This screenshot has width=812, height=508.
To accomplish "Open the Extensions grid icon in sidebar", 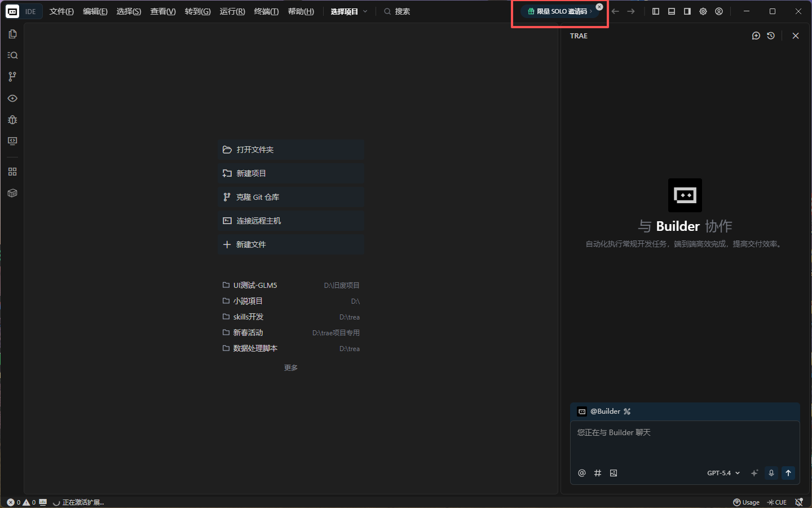I will [x=12, y=172].
